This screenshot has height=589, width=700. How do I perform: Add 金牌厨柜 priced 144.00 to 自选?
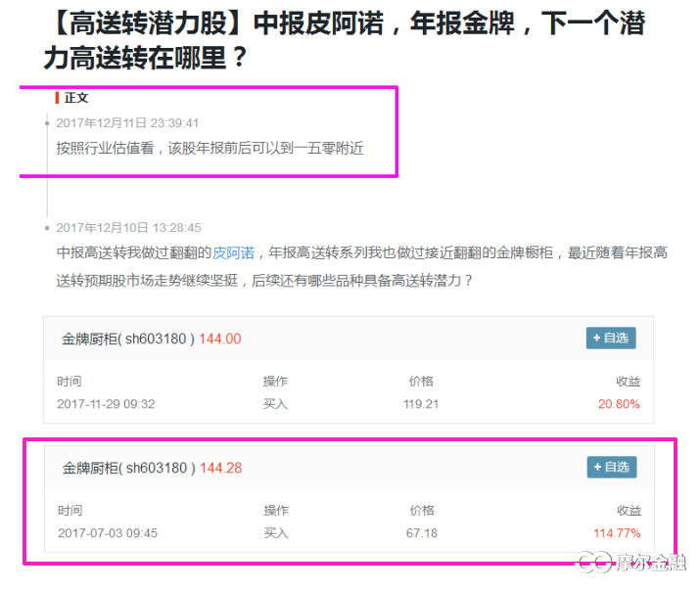point(611,339)
